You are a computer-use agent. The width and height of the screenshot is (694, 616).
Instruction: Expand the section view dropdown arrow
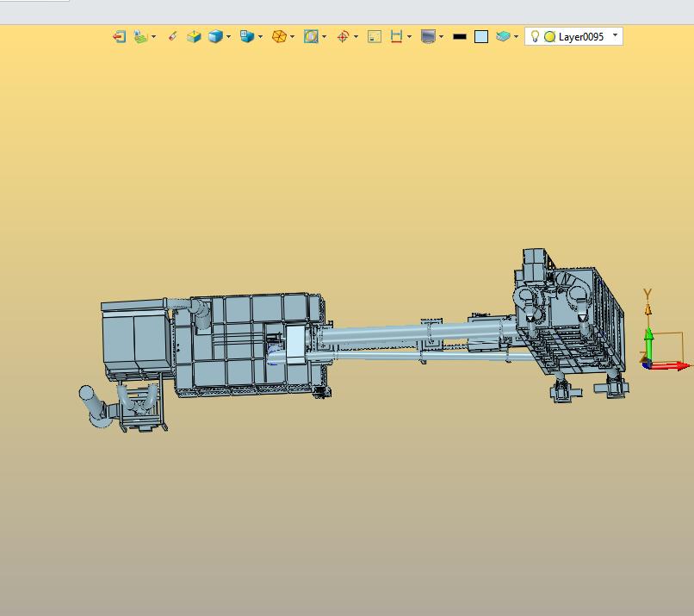[x=324, y=36]
